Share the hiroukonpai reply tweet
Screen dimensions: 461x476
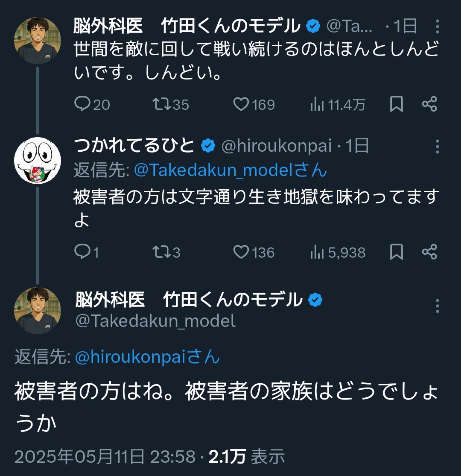click(429, 252)
